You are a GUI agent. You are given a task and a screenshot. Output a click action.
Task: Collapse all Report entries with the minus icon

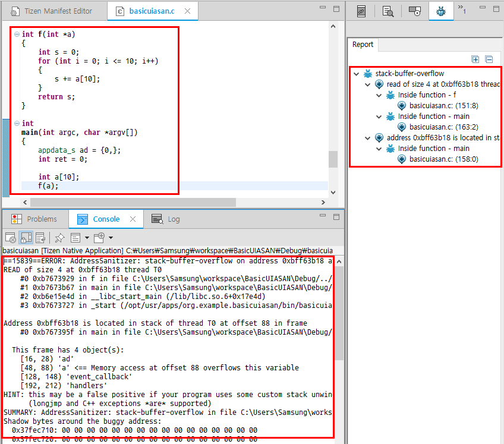click(x=489, y=59)
